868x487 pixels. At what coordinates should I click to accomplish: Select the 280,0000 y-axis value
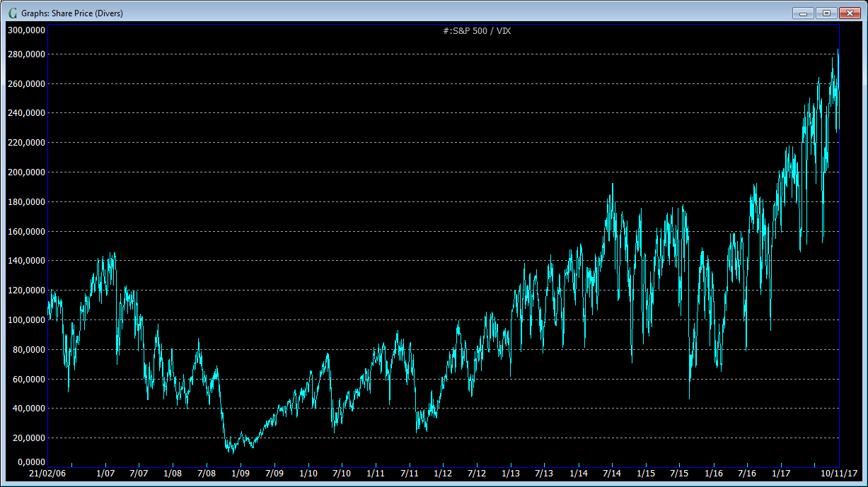(26, 54)
